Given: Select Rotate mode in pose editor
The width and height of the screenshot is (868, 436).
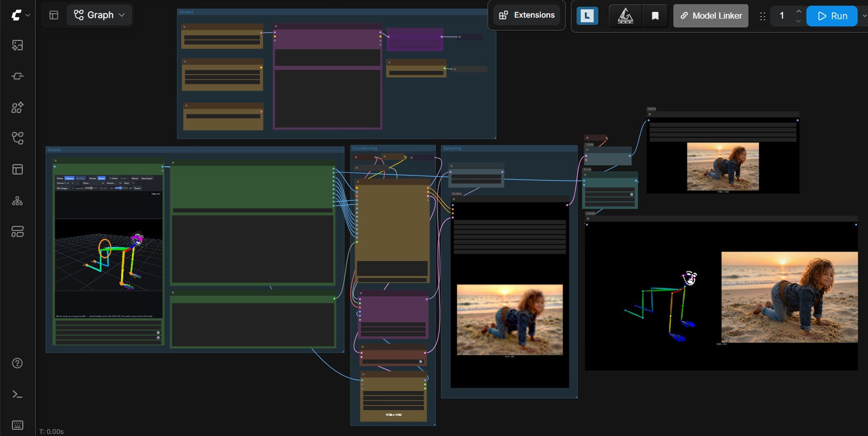Looking at the screenshot, I should tap(93, 178).
